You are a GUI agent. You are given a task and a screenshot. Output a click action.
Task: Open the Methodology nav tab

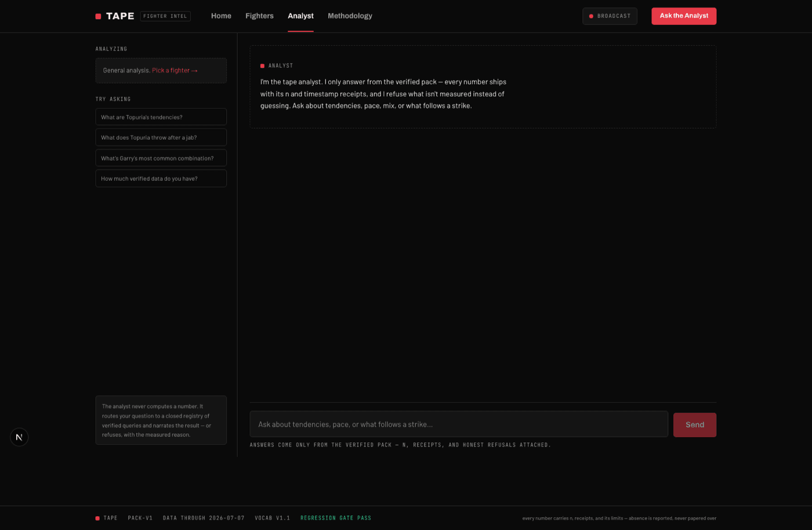[x=350, y=16]
